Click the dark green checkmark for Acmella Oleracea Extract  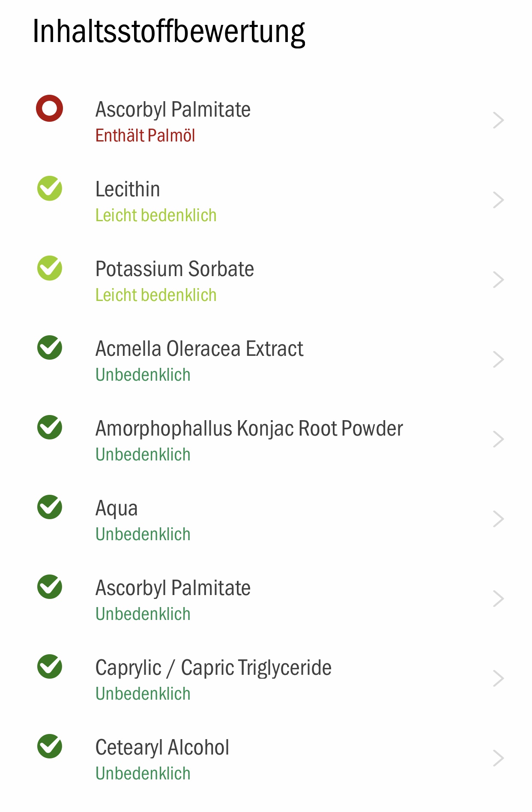50,348
